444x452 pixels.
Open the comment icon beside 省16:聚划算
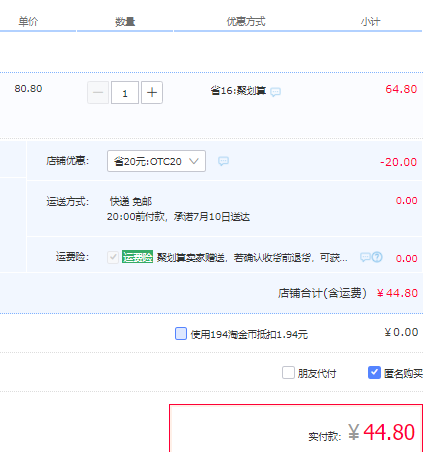point(275,92)
